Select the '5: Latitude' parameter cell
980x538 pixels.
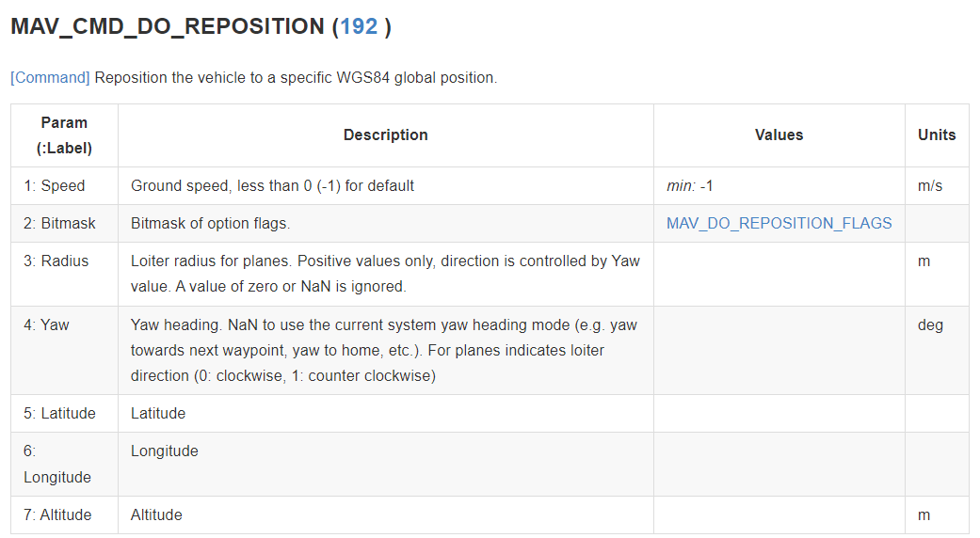click(60, 414)
